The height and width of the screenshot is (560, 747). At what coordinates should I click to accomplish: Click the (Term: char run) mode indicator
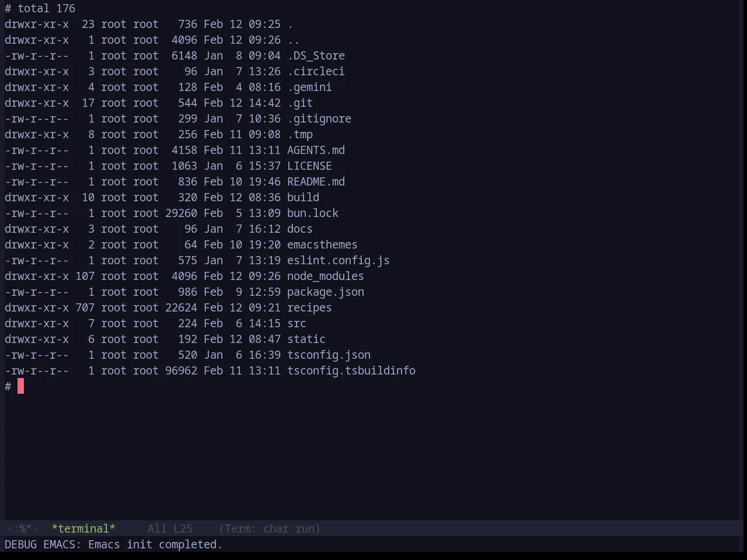(x=270, y=528)
